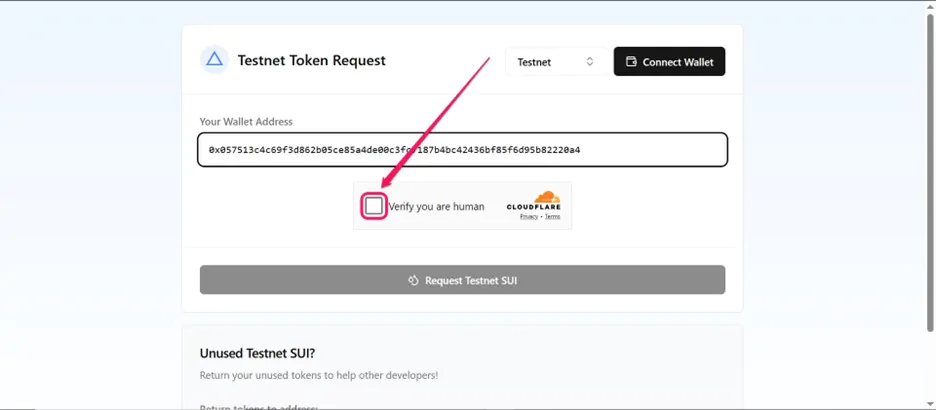
Task: Tick the Verify you are human checkbox
Action: tap(374, 206)
